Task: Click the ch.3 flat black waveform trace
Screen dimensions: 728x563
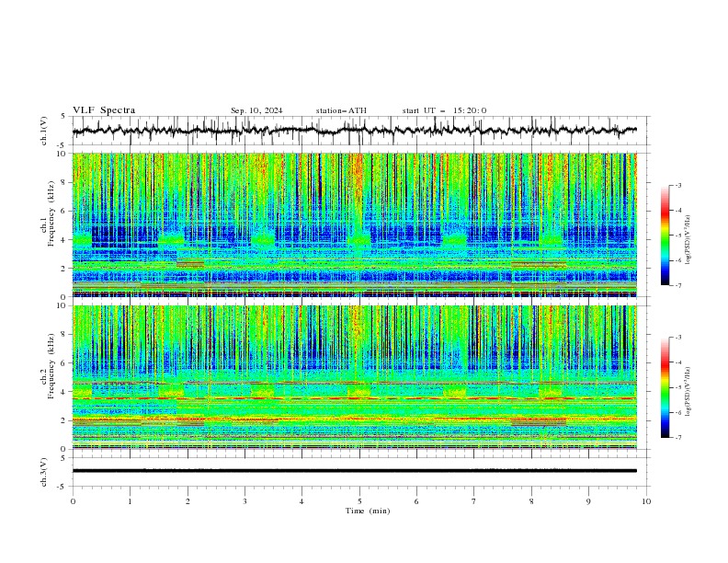Action: click(355, 471)
